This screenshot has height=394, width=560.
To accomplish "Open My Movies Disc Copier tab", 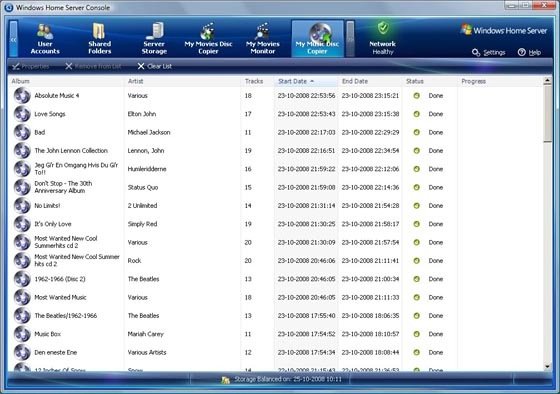I will coord(208,39).
